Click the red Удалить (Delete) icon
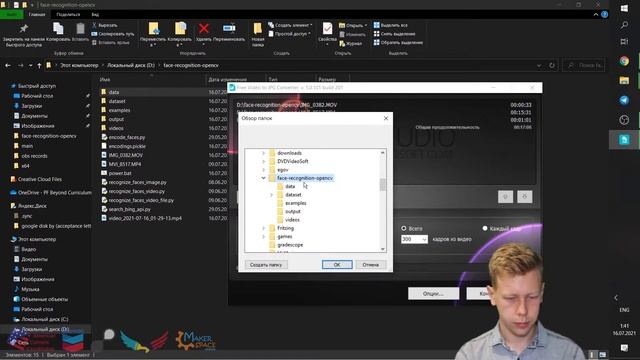640x360 pixels. click(x=204, y=28)
